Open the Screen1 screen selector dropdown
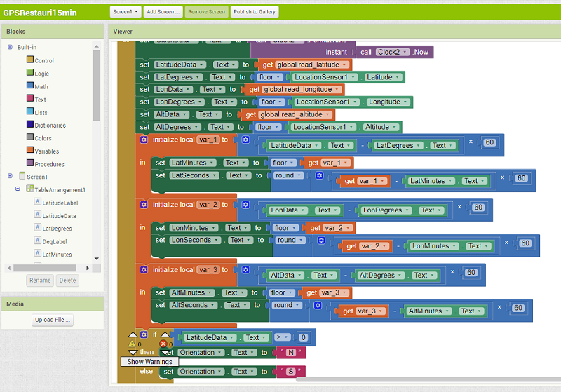The height and width of the screenshot is (392, 561). pos(125,12)
